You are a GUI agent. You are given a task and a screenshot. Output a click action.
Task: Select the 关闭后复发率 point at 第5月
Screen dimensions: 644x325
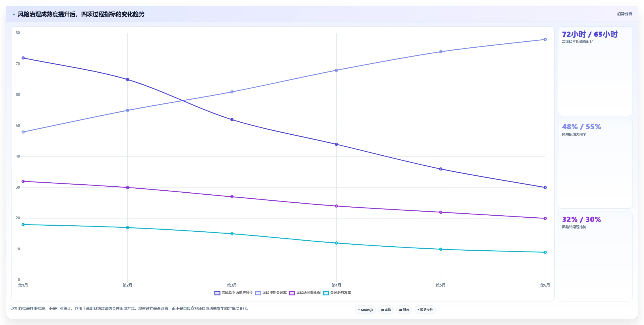click(441, 249)
